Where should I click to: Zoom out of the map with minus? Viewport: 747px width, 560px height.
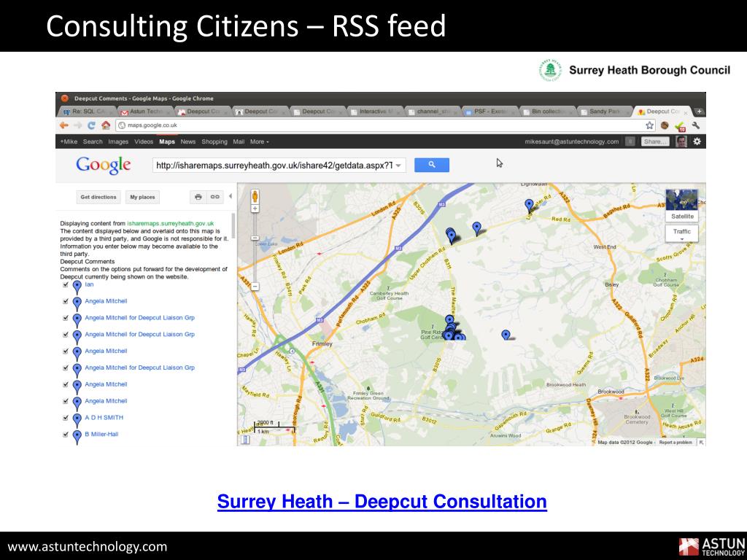[255, 286]
